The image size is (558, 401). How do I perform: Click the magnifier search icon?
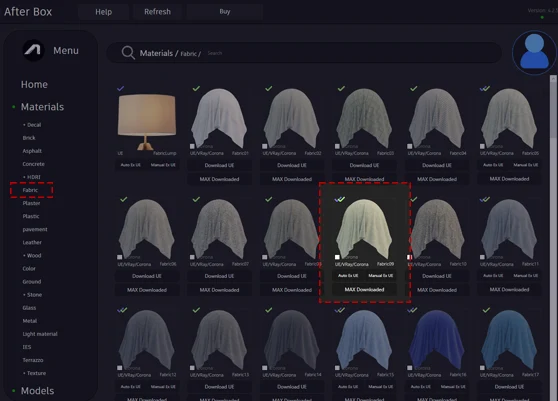pyautogui.click(x=128, y=53)
